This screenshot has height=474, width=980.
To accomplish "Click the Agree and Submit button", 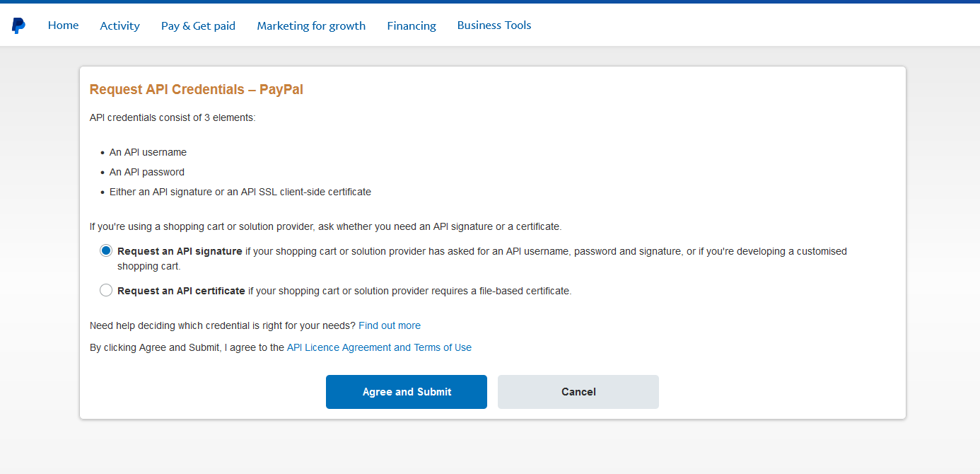I will coord(407,392).
